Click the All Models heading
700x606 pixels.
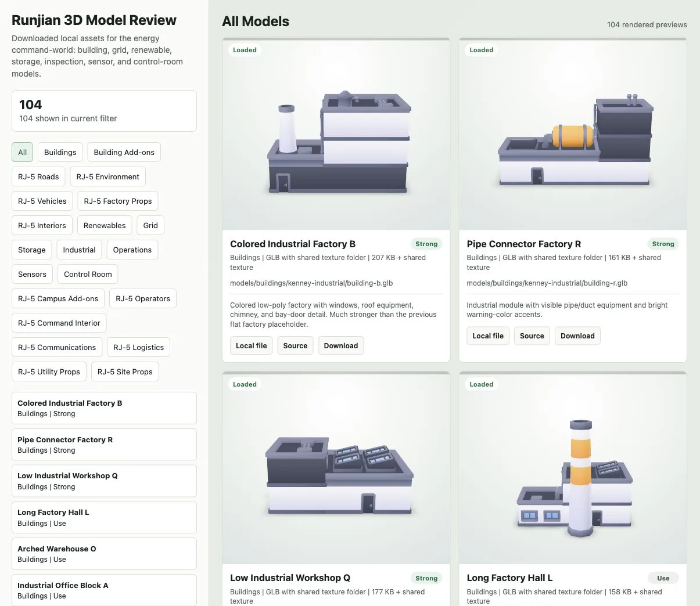(256, 21)
